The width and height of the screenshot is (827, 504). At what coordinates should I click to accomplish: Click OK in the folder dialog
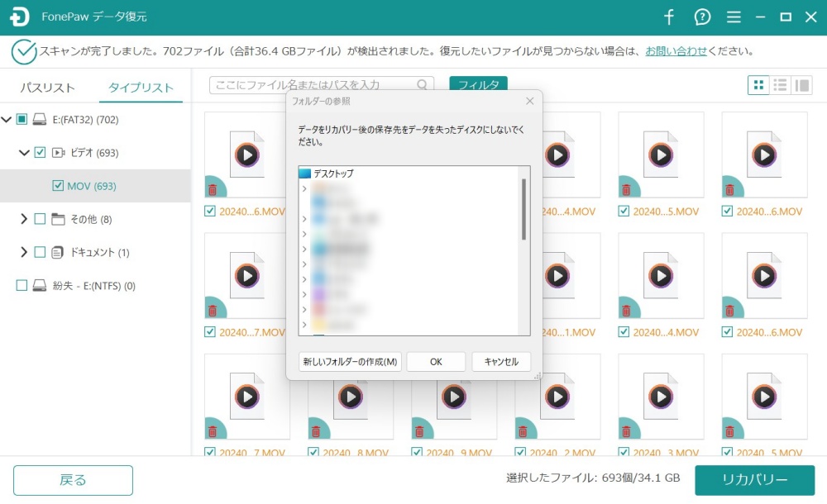[436, 362]
